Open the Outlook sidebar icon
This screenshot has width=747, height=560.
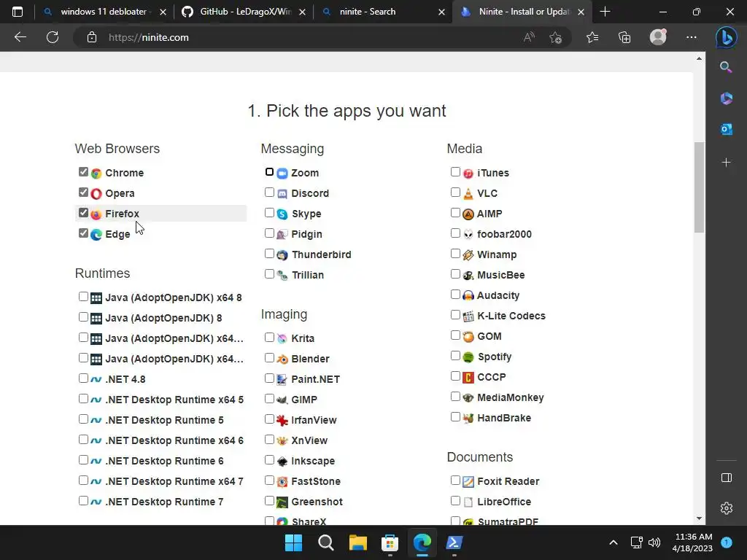pos(726,129)
